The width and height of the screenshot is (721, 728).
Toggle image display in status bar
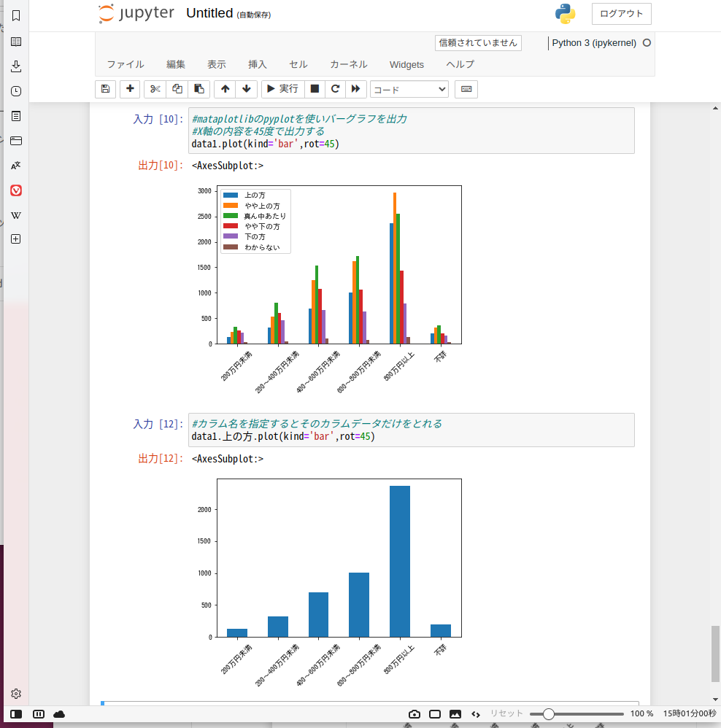tap(455, 713)
